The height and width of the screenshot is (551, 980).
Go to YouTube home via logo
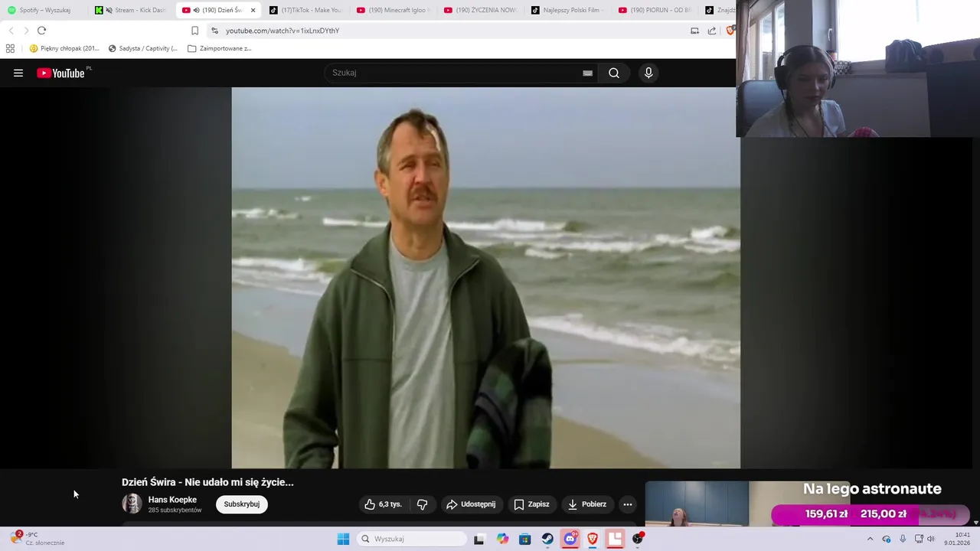click(x=60, y=73)
